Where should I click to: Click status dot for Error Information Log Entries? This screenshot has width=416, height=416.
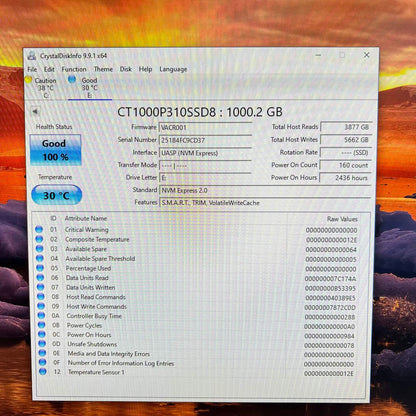click(x=42, y=362)
